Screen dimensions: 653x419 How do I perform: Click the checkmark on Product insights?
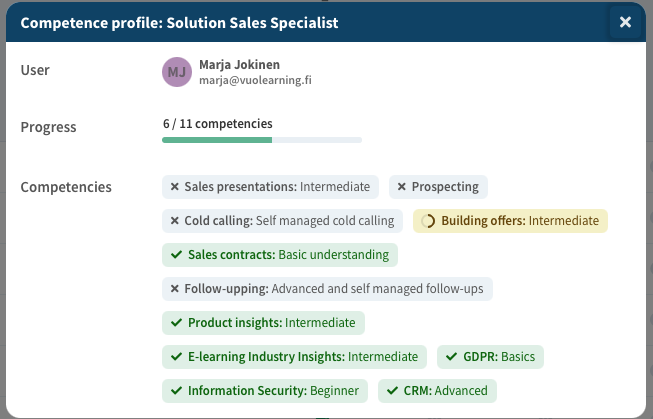176,323
